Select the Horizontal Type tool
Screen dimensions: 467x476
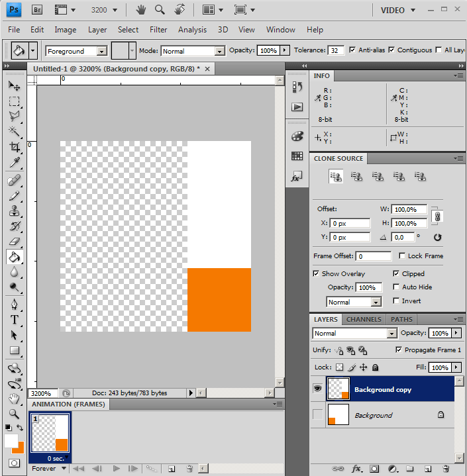point(14,319)
